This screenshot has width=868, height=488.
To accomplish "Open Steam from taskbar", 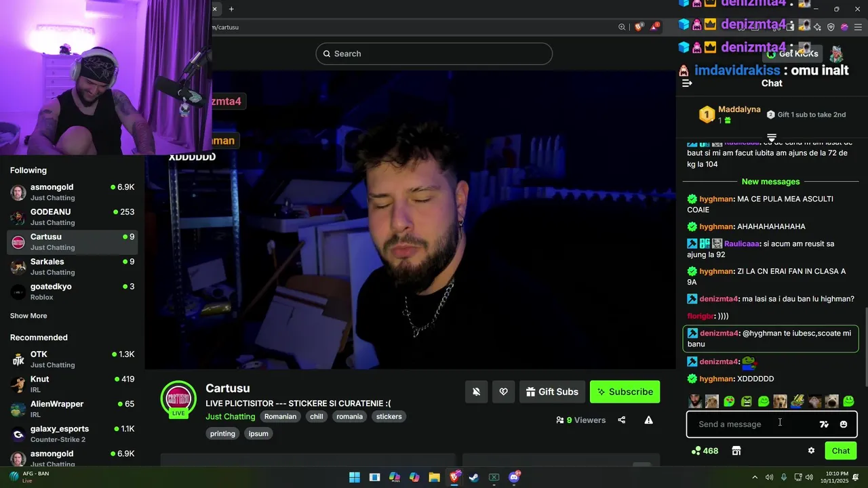I will pyautogui.click(x=474, y=477).
